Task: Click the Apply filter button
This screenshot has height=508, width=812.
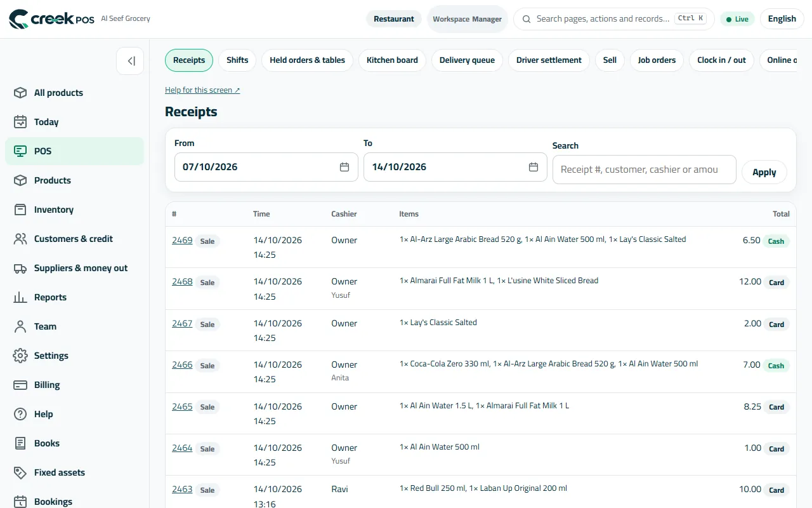Action: click(x=764, y=172)
